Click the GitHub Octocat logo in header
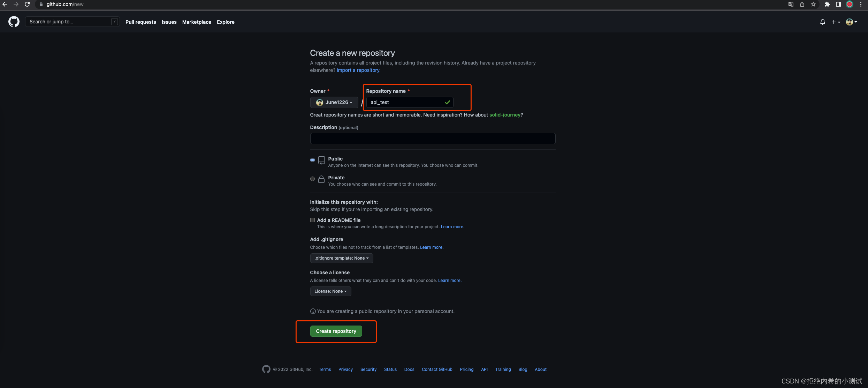The height and width of the screenshot is (388, 868). click(x=14, y=22)
